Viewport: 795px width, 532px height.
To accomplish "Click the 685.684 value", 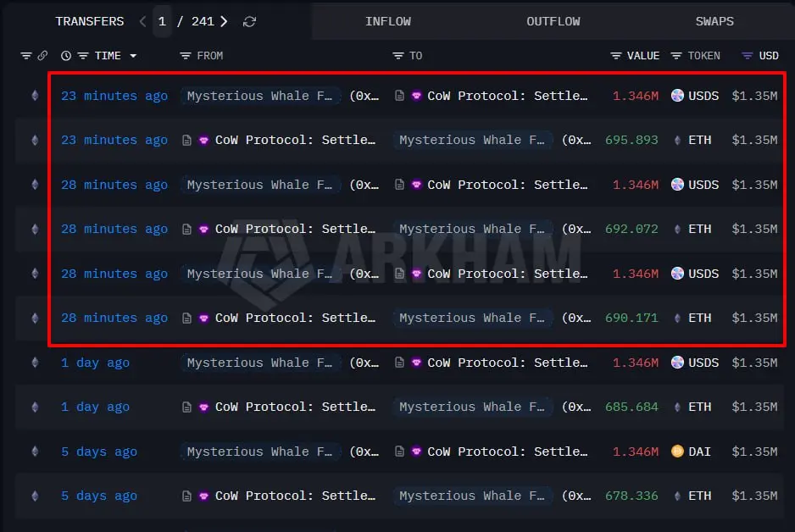I will tap(631, 407).
